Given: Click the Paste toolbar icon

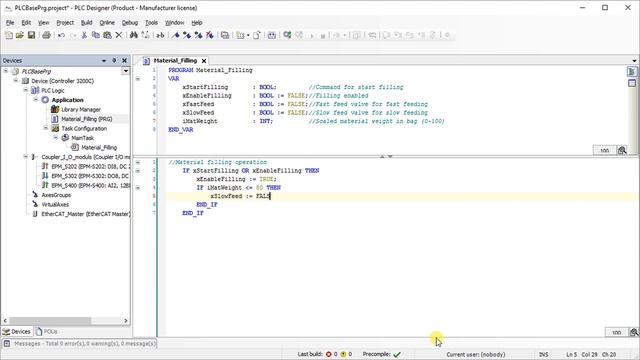Looking at the screenshot, I should 107,36.
